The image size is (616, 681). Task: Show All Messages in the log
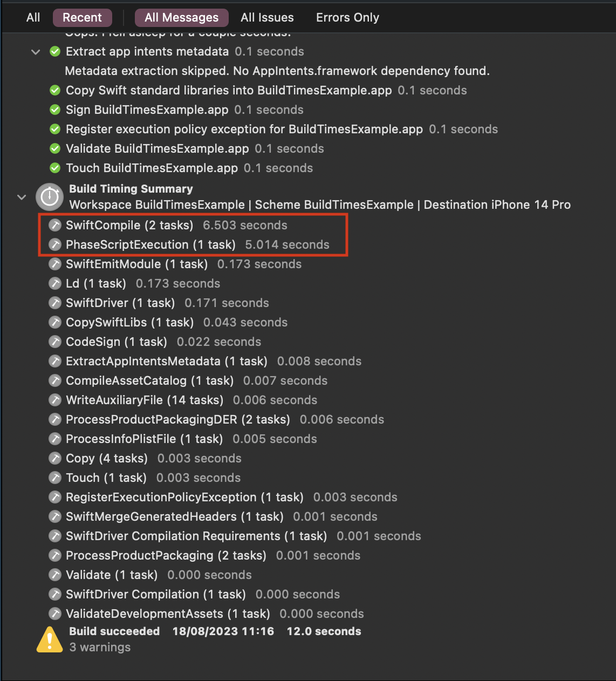pos(181,18)
